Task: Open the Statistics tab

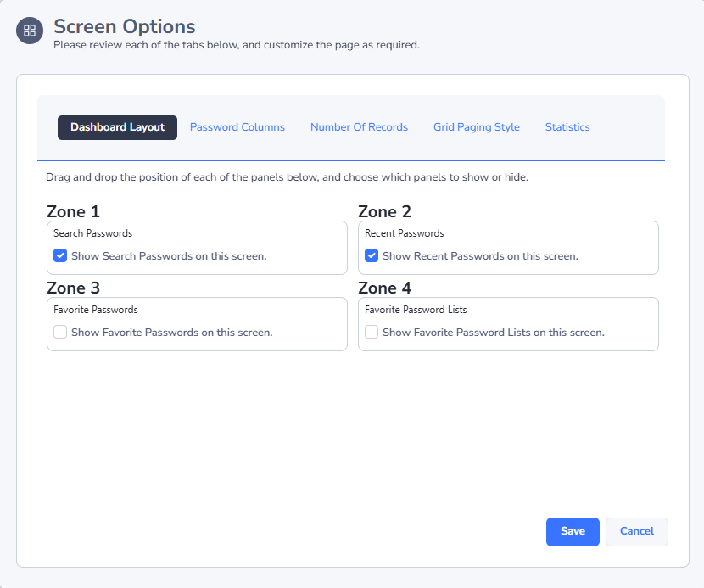Action: 567,126
